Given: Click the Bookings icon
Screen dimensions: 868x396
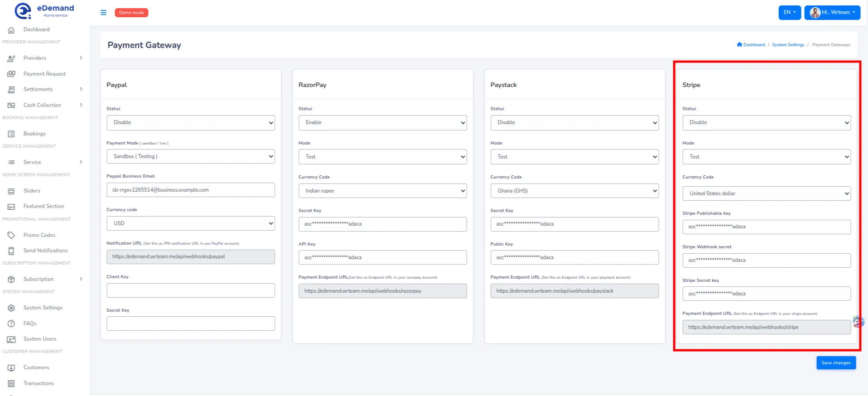Looking at the screenshot, I should [11, 134].
